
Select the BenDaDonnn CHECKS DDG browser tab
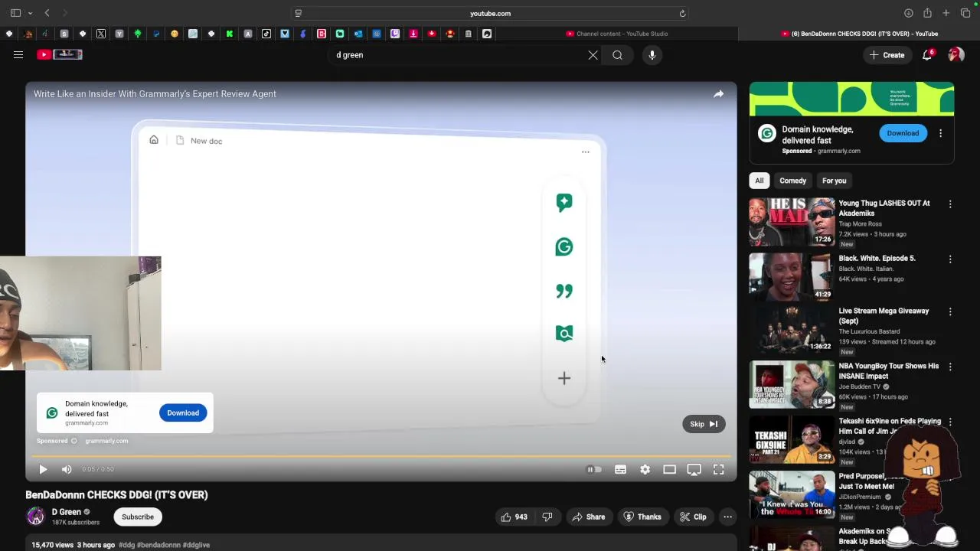coord(859,34)
